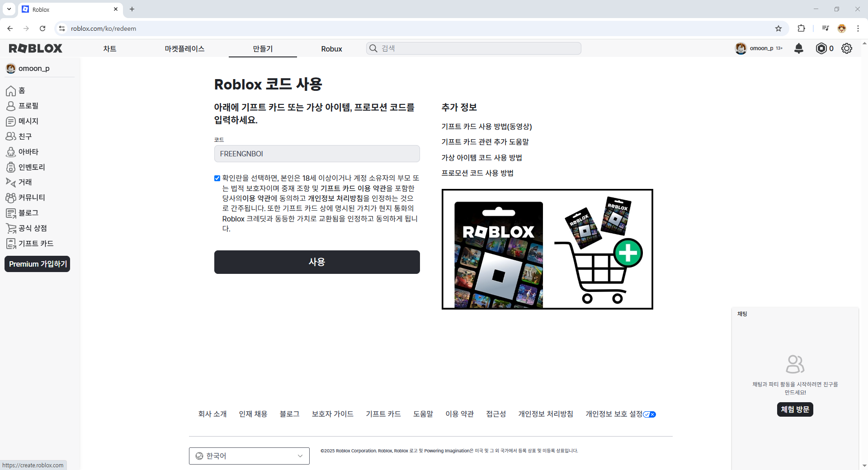Expand the 한국어 language dropdown
The width and height of the screenshot is (868, 470).
point(249,456)
